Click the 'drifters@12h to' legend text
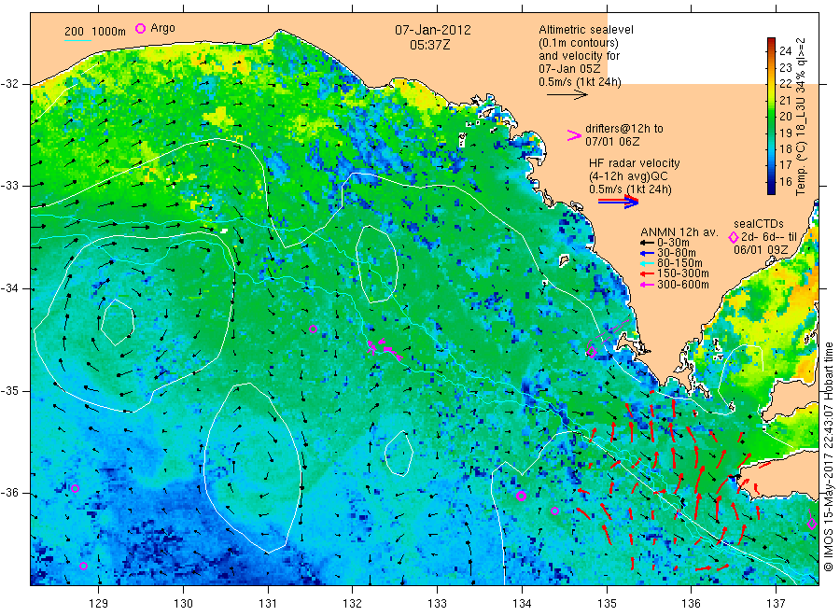Screen dimensions: 840x616 (624, 129)
